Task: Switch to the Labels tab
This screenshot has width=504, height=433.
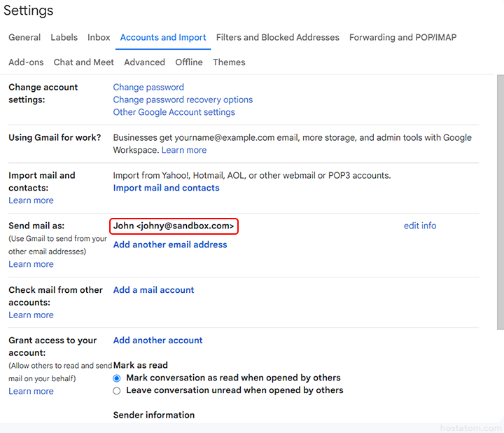Action: click(x=64, y=37)
